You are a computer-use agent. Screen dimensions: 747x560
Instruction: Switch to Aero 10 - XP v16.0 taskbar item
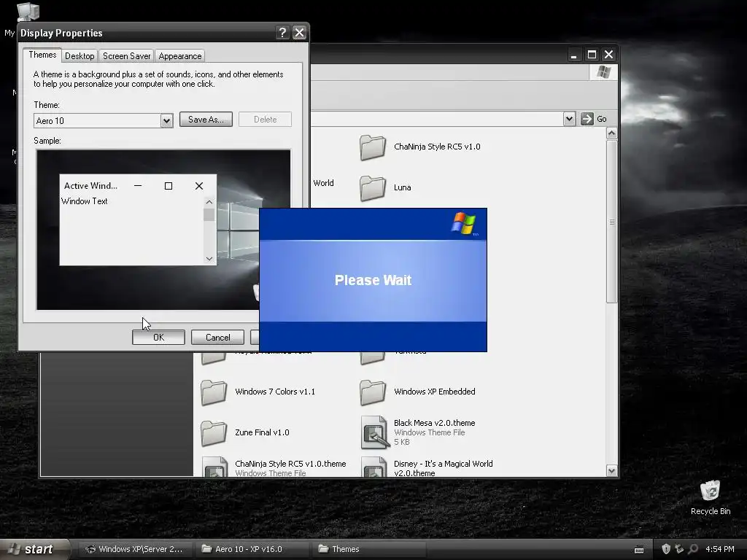coord(252,549)
